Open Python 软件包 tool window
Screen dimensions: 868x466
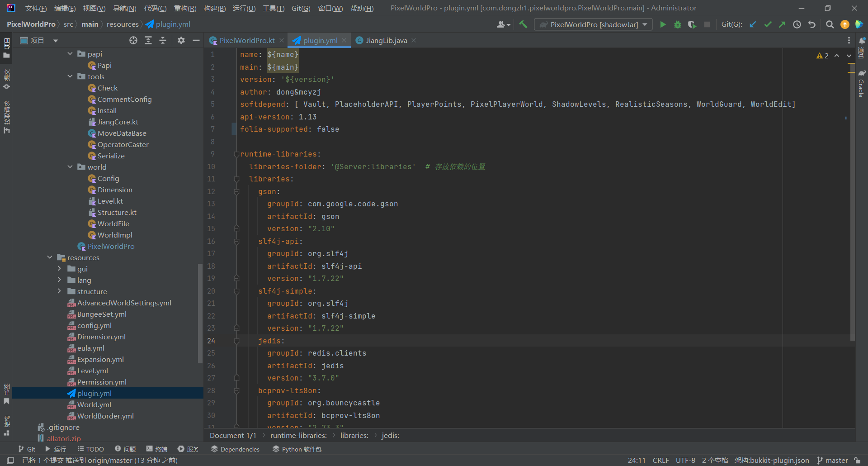[297, 449]
